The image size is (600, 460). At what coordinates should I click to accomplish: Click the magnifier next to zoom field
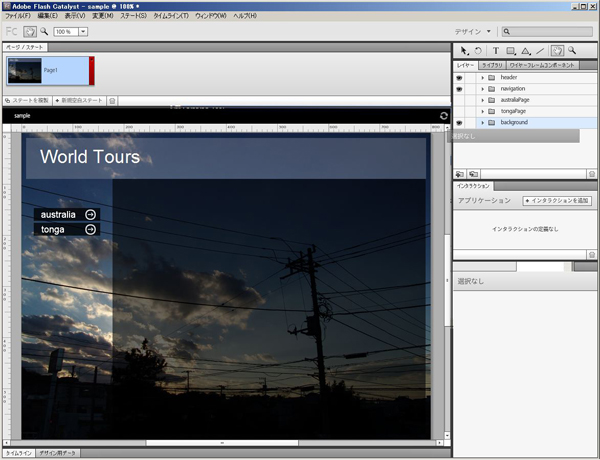click(x=44, y=31)
